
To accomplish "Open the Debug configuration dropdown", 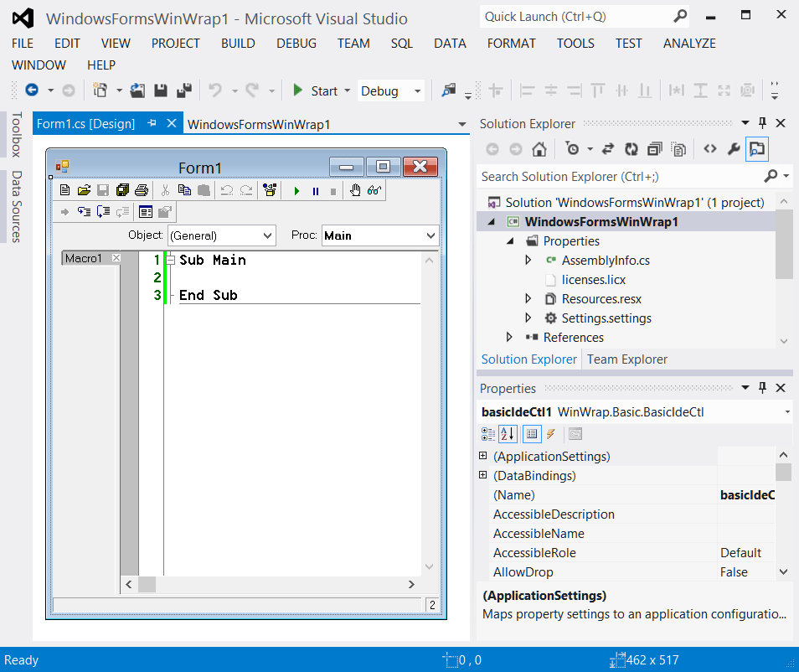I will click(x=418, y=90).
